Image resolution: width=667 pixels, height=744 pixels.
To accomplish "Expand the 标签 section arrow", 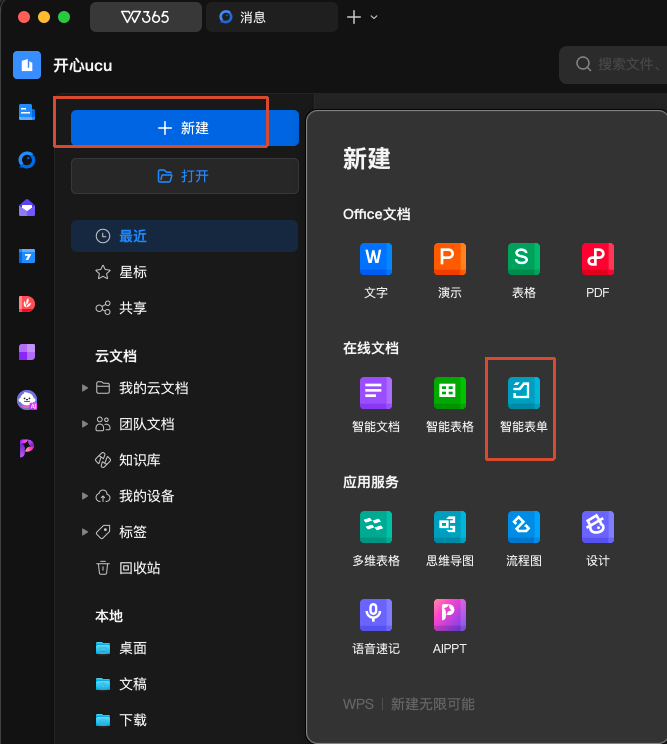I will tap(85, 532).
